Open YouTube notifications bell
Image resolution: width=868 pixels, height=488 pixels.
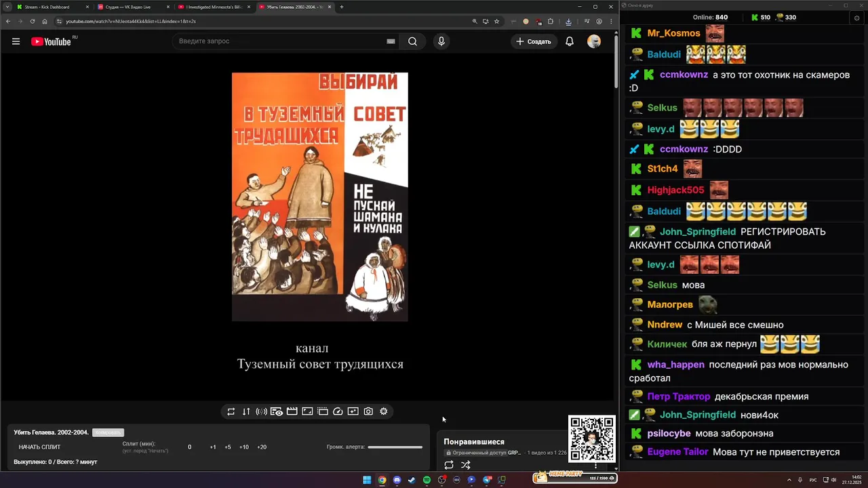(x=570, y=41)
